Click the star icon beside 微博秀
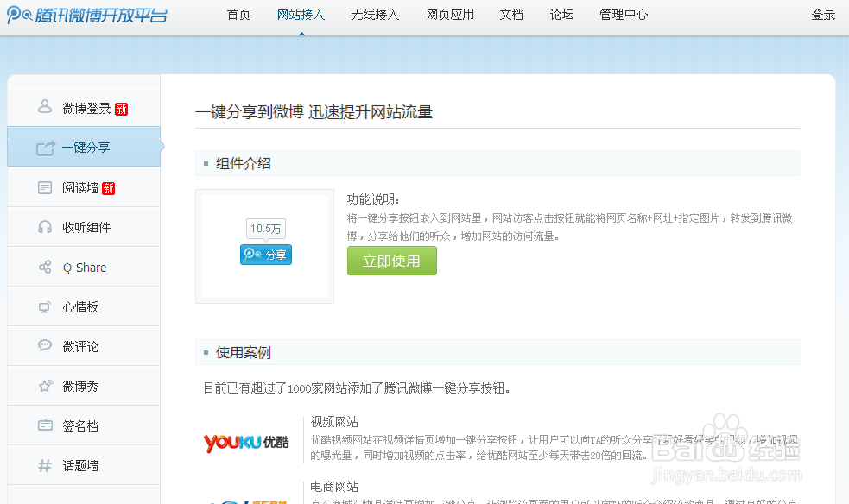This screenshot has height=504, width=849. 44,386
